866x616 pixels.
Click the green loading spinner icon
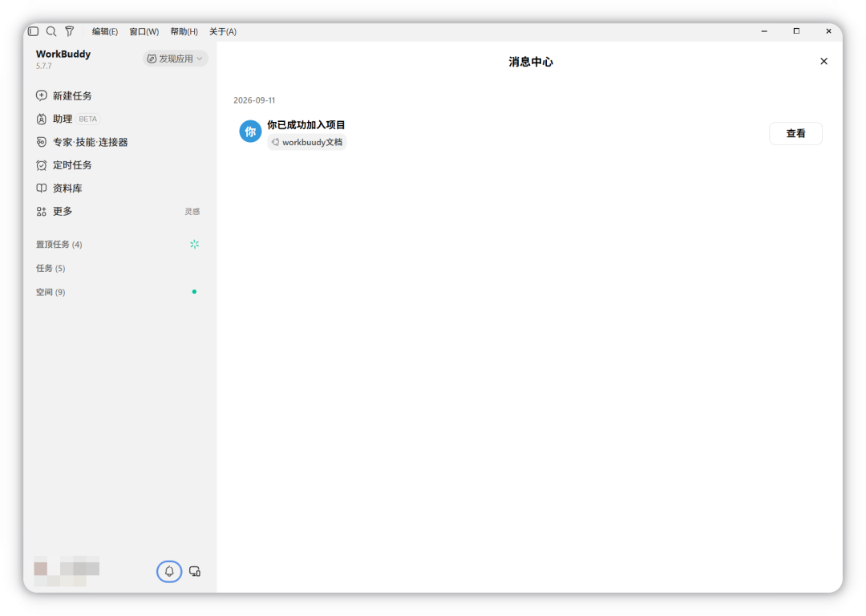pos(194,244)
